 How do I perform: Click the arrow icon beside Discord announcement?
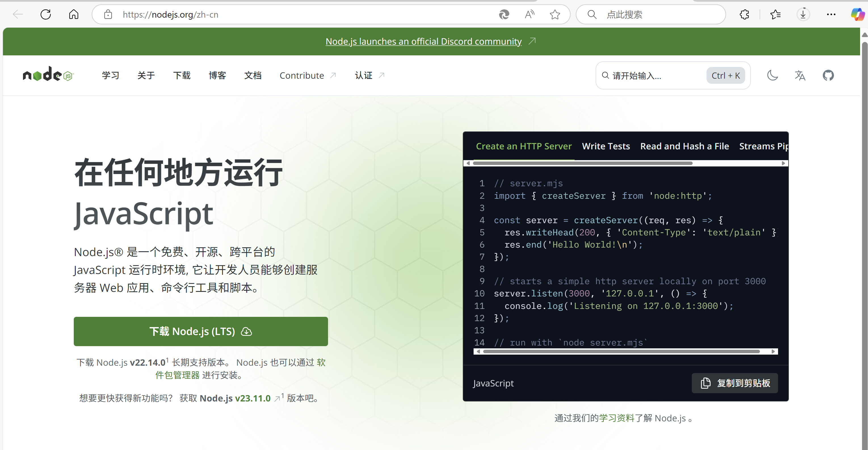click(x=532, y=41)
